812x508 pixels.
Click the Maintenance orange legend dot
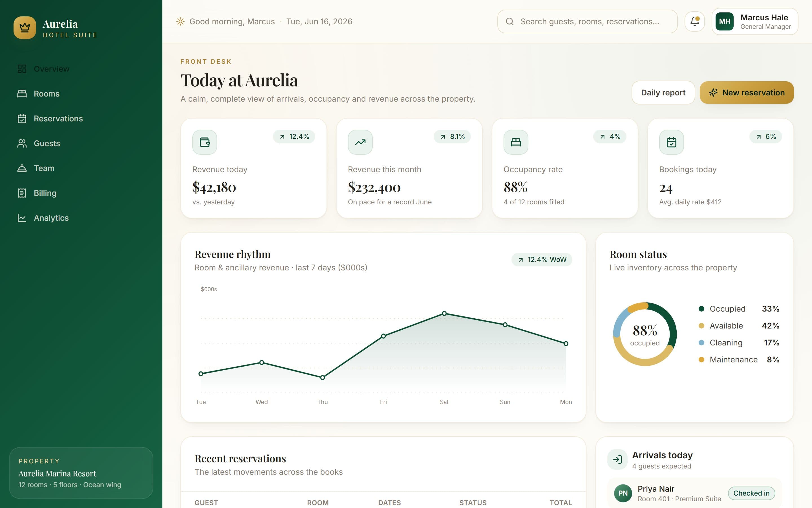701,360
